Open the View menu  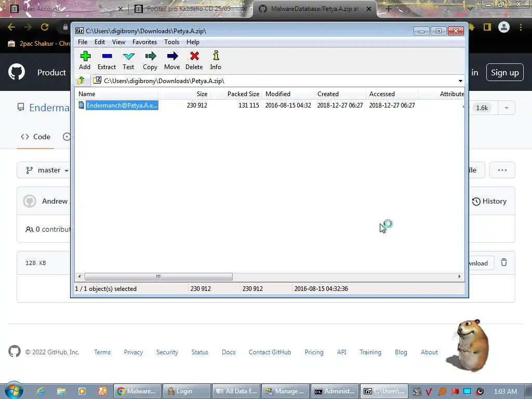click(119, 42)
